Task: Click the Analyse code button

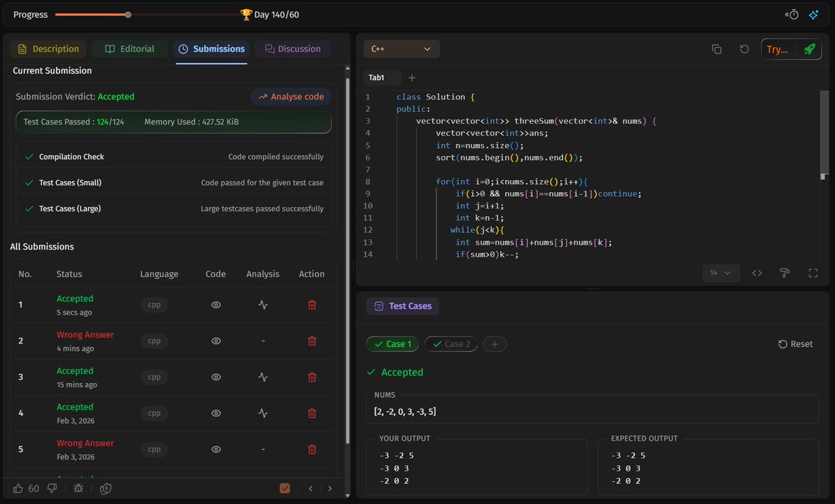Action: (x=291, y=97)
